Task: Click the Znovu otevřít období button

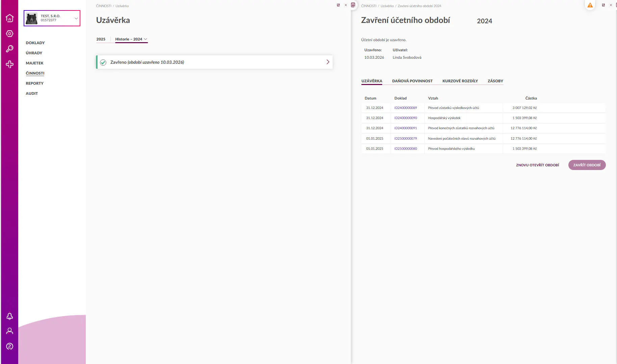Action: point(537,165)
